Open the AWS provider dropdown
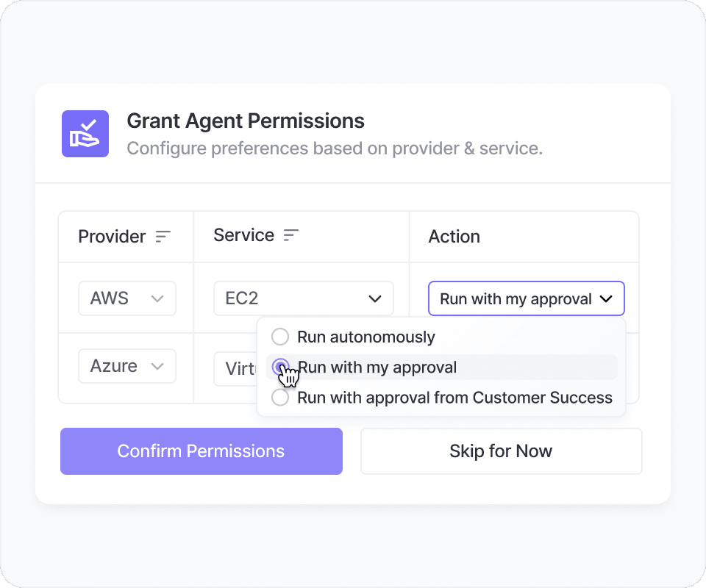Screen dimensions: 706x588 tap(126, 298)
